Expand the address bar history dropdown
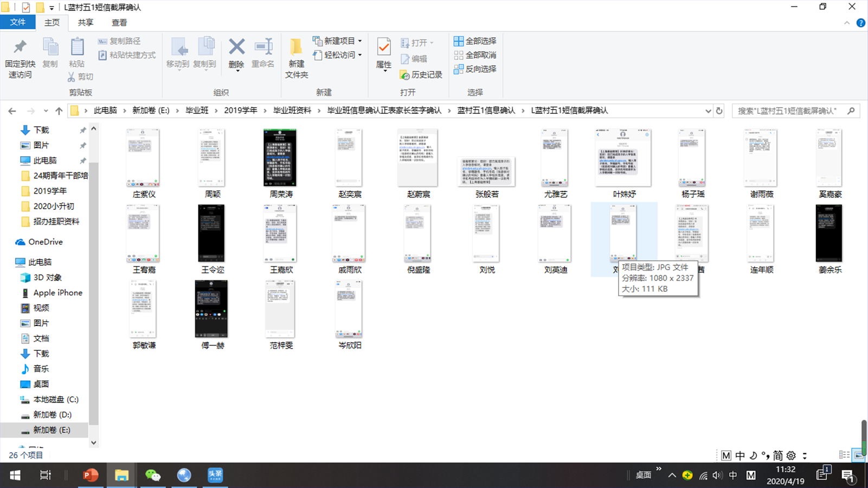 pyautogui.click(x=708, y=111)
